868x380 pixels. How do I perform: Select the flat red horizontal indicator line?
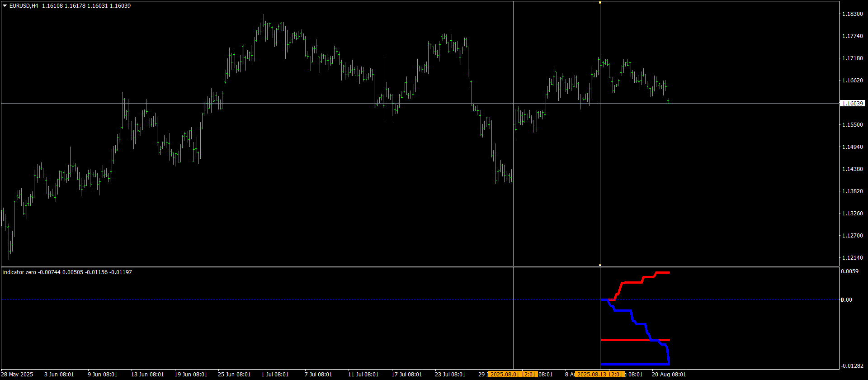(x=635, y=340)
